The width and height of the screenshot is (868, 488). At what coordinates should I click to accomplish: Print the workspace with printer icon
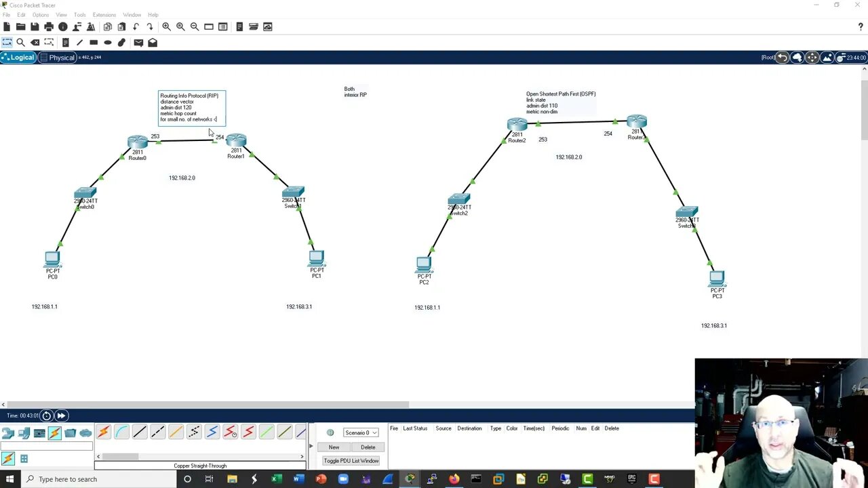[49, 26]
